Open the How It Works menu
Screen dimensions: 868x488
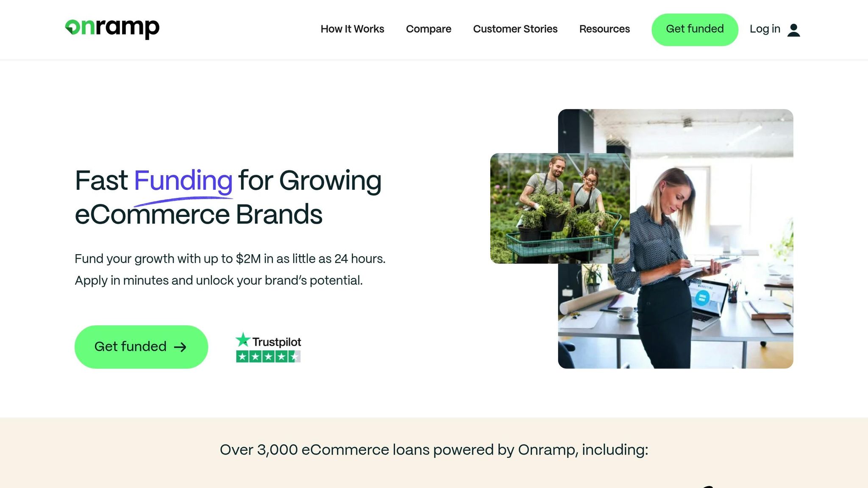tap(352, 29)
